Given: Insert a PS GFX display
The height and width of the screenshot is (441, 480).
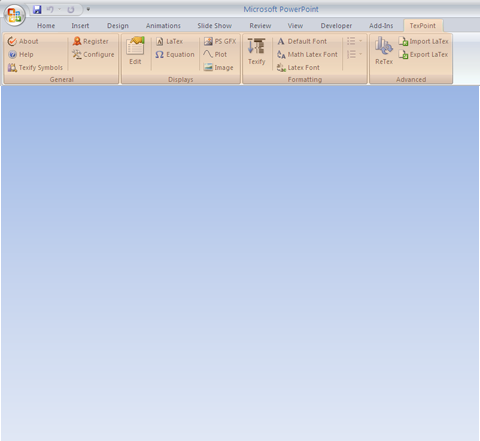Looking at the screenshot, I should [x=220, y=41].
